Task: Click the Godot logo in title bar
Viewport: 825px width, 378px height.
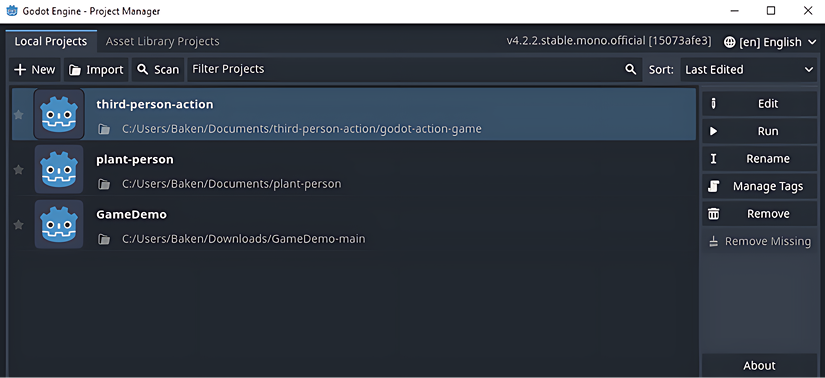Action: (12, 11)
